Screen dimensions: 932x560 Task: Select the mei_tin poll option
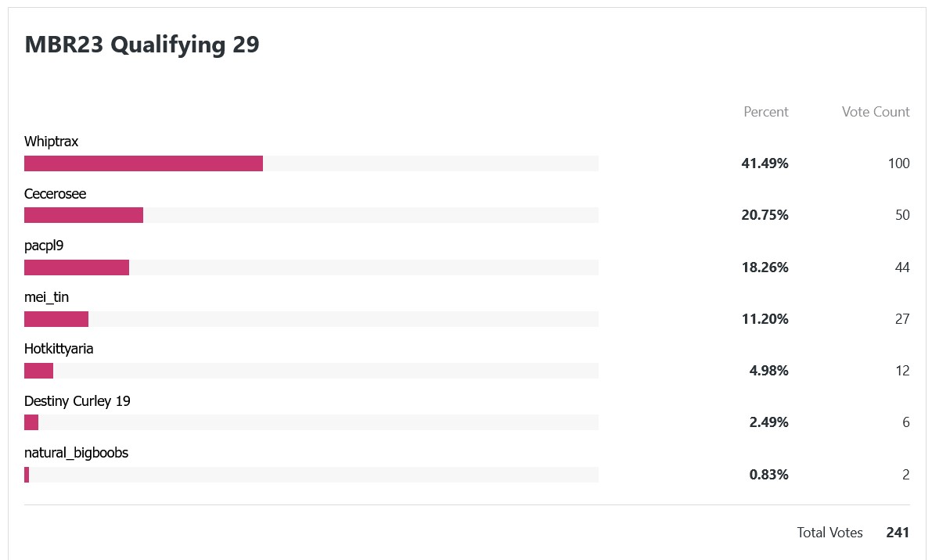46,297
